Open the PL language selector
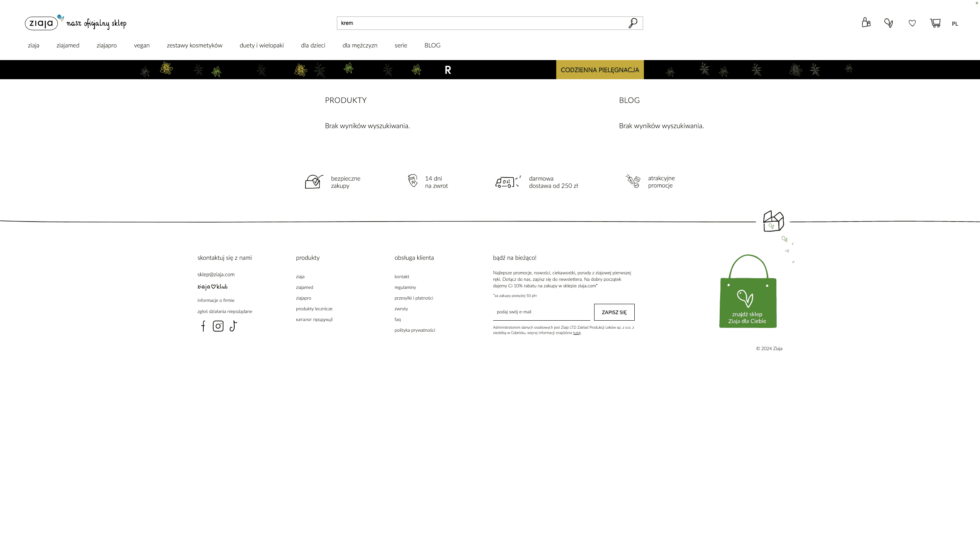The image size is (980, 551). 955,24
